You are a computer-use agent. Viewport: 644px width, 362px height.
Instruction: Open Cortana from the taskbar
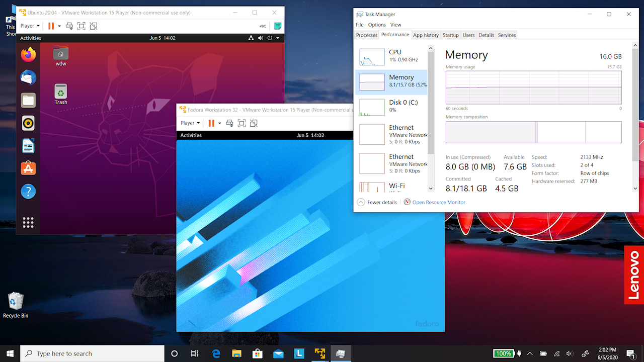(175, 353)
